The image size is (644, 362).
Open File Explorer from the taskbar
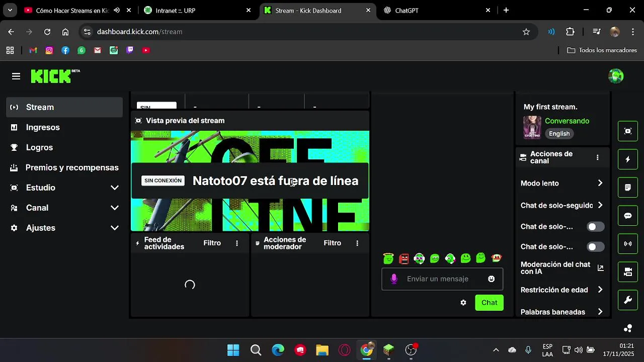pos(322,350)
